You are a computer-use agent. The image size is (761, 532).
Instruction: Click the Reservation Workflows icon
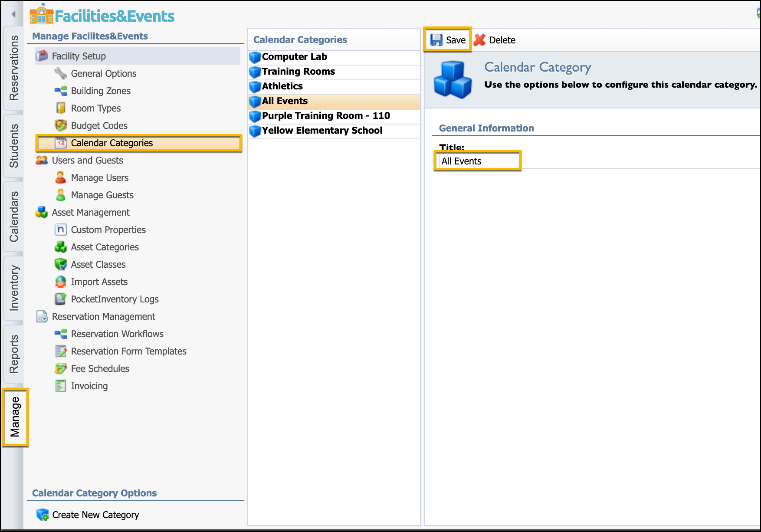click(x=61, y=334)
